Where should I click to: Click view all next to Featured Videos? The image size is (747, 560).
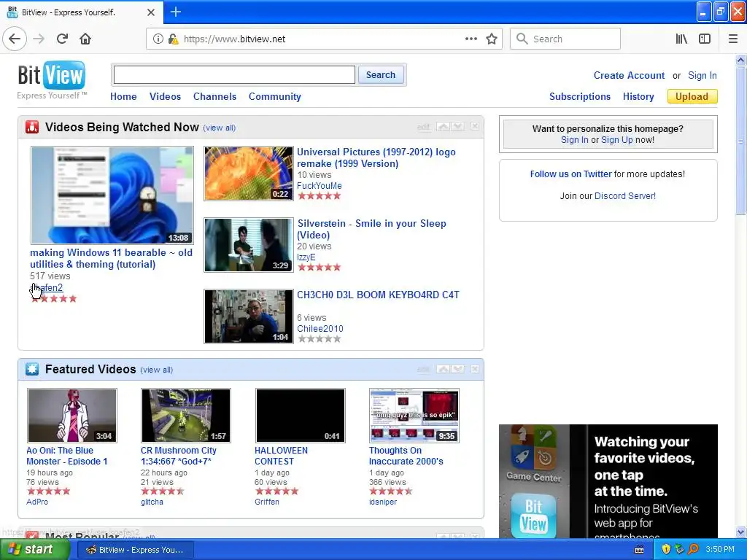tap(156, 370)
